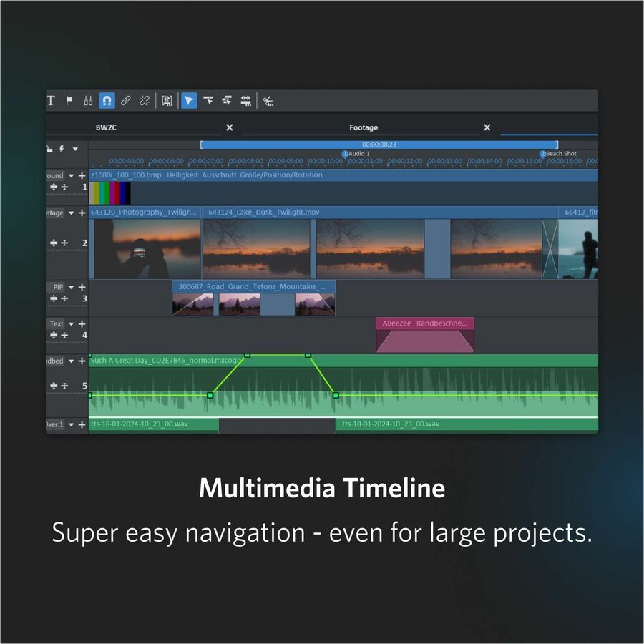This screenshot has width=644, height=644.
Task: Open the PiP track dropdown arrow
Action: click(71, 287)
